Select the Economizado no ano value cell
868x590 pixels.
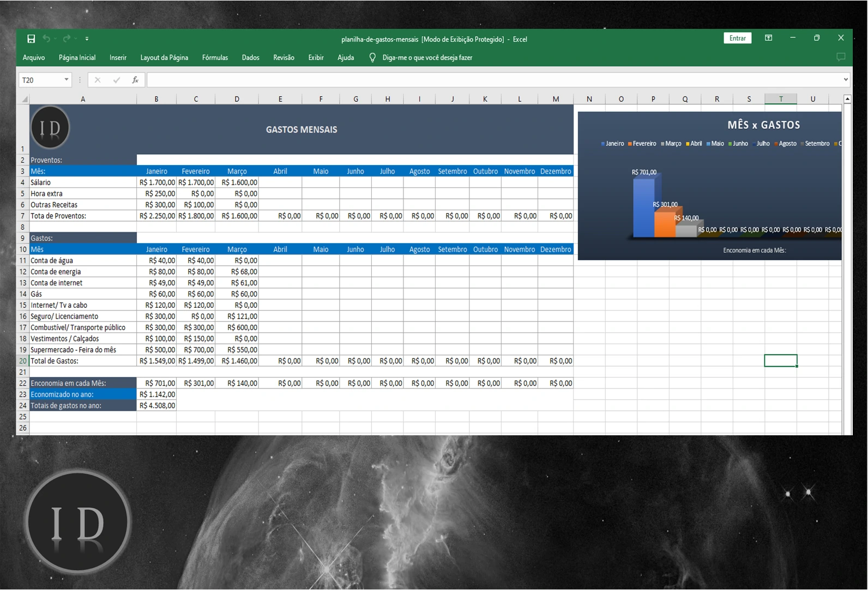(156, 394)
